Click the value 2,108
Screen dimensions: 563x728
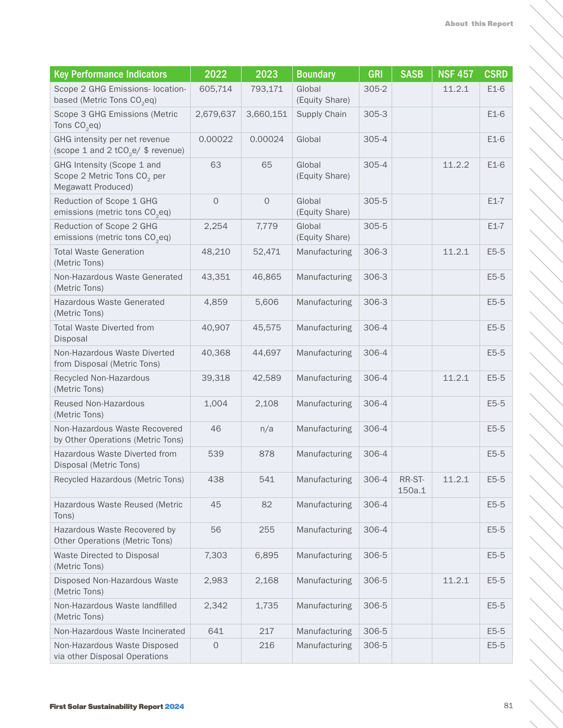pyautogui.click(x=267, y=403)
